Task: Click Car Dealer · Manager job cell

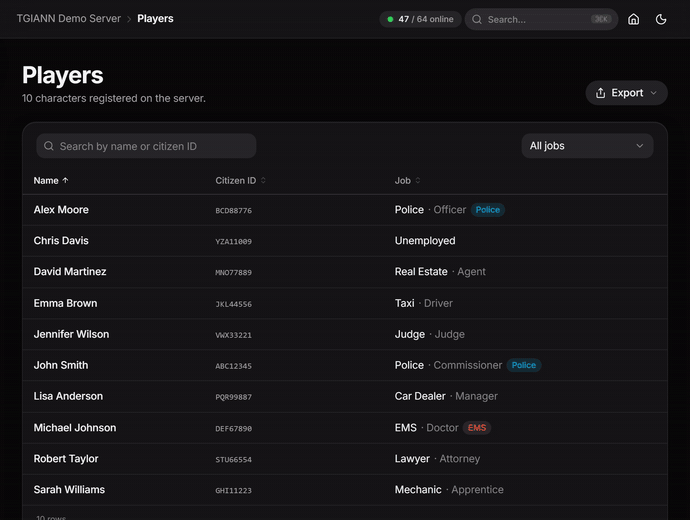Action: tap(446, 396)
